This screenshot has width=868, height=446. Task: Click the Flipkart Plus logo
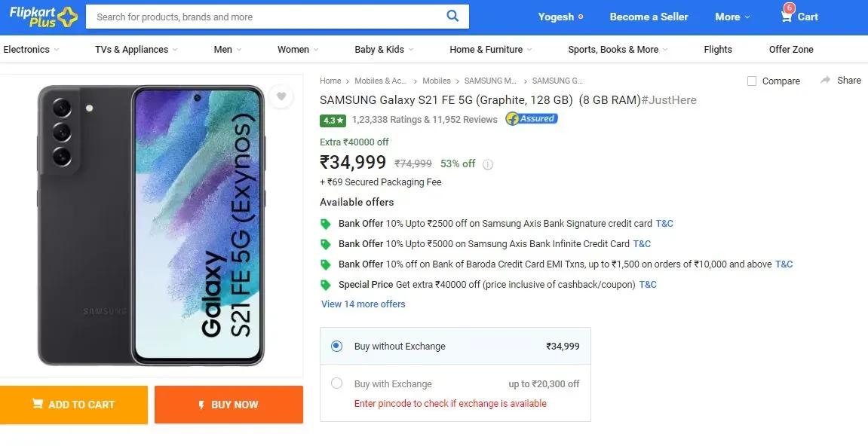[43, 17]
